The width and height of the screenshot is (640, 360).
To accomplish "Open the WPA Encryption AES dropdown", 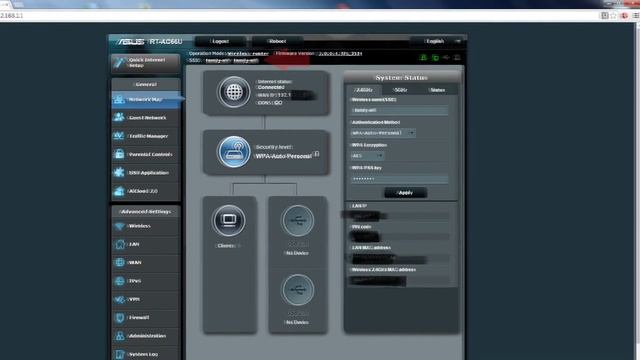I will 367,156.
